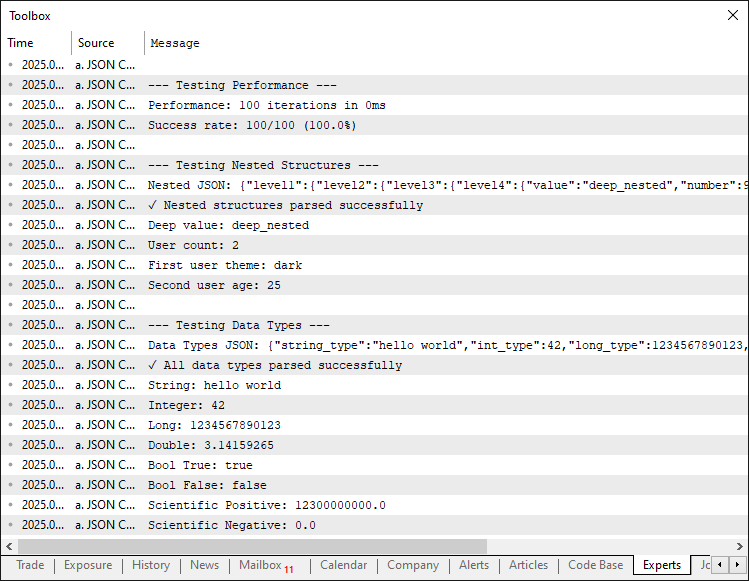Select the 'Data Types JSON:' log row
This screenshot has width=749, height=581.
click(x=374, y=345)
